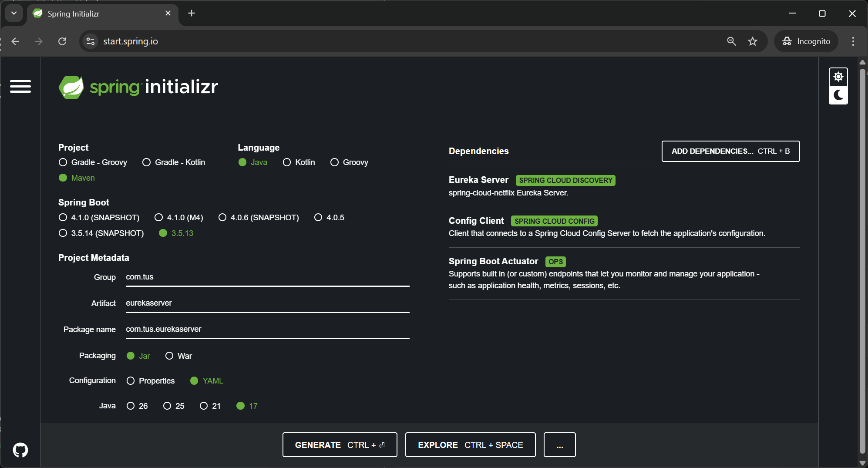View site information icon in address bar
The height and width of the screenshot is (468, 868).
click(x=91, y=41)
